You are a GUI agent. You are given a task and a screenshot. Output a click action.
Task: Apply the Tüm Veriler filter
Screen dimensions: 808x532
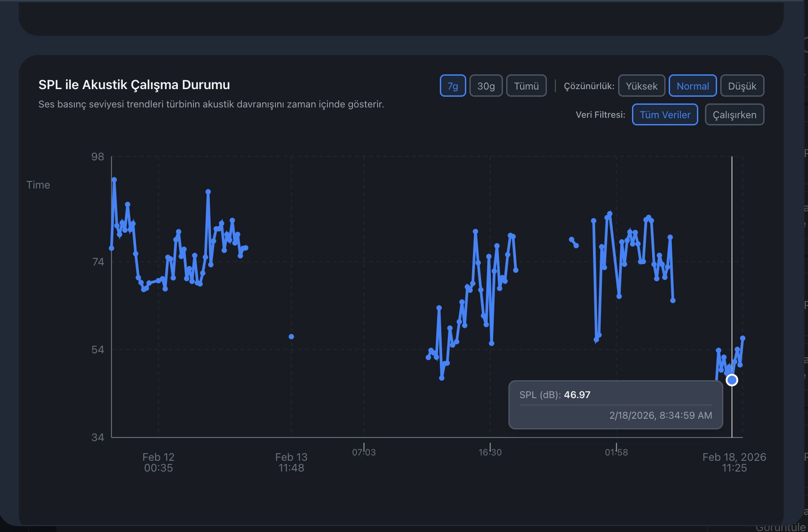pyautogui.click(x=665, y=115)
